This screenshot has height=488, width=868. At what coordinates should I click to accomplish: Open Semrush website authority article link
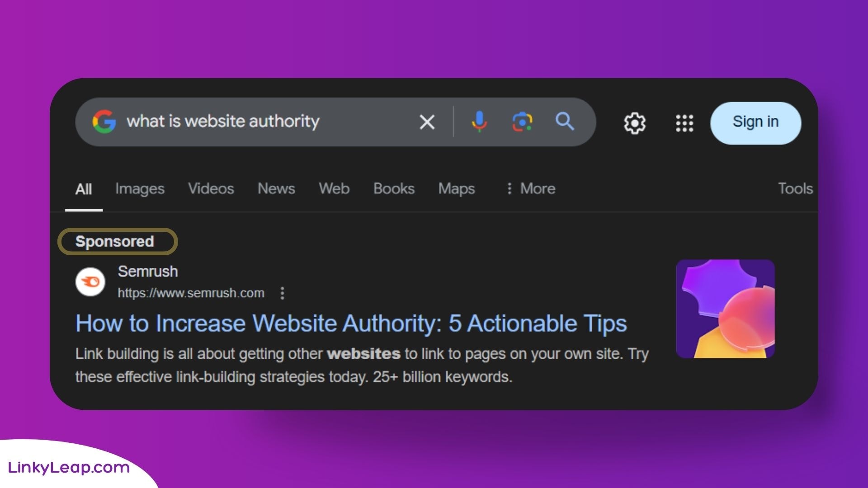coord(351,323)
